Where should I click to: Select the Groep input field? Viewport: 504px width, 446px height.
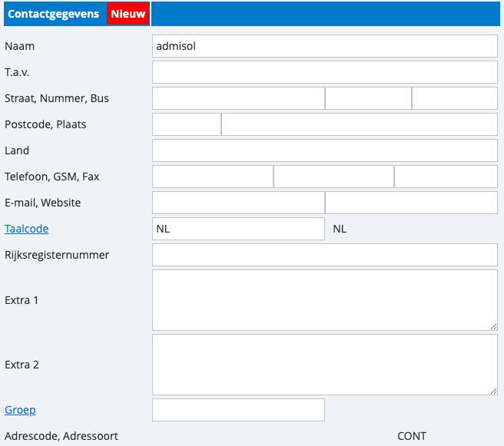[x=238, y=410]
